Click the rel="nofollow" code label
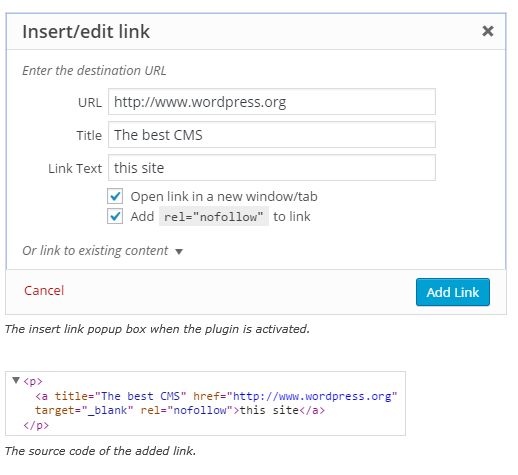The image size is (518, 475). tap(214, 217)
